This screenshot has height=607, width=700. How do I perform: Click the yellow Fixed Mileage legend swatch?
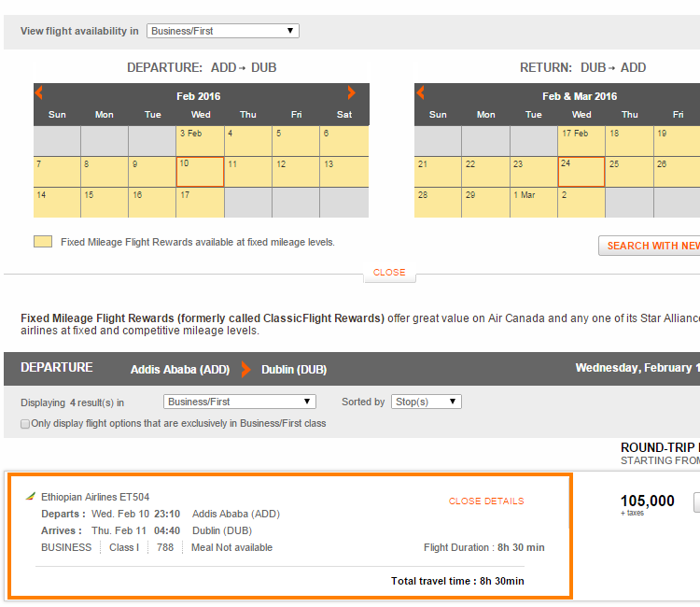pos(43,242)
